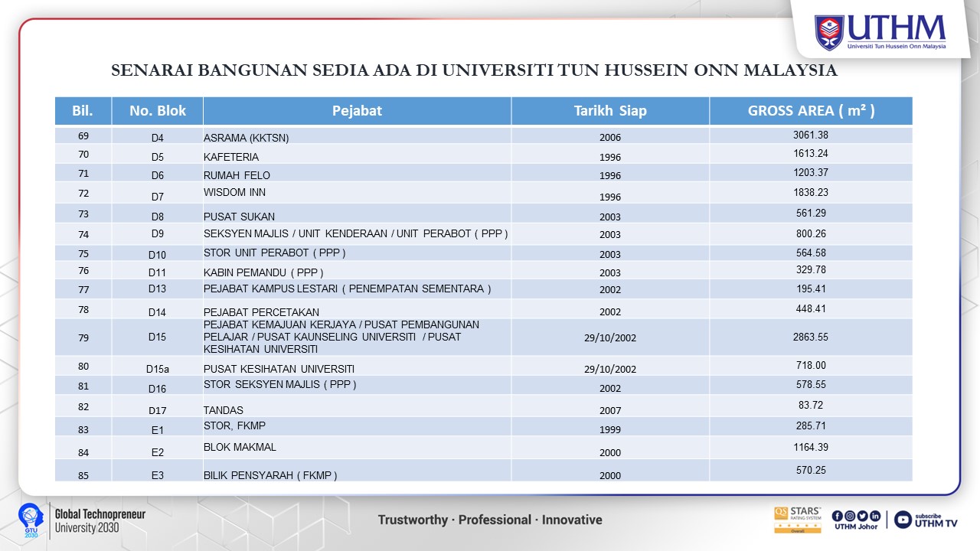Click the Facebook icon in footer
The height and width of the screenshot is (551, 980).
pyautogui.click(x=838, y=515)
